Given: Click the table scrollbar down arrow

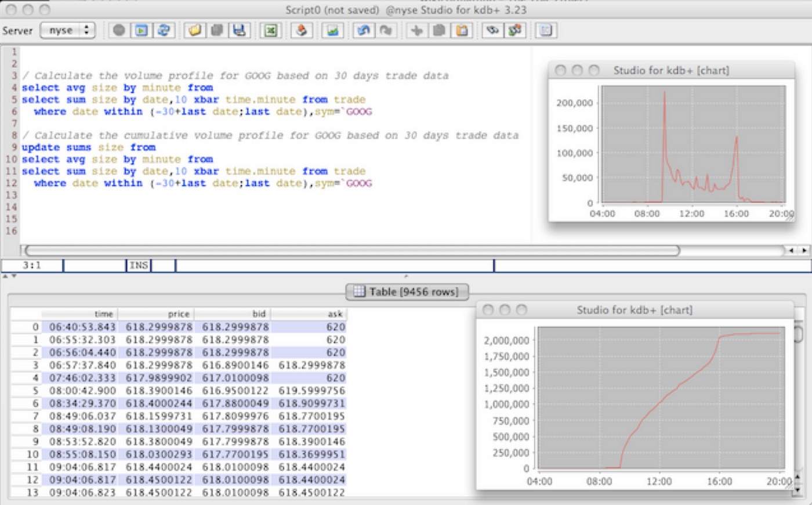Looking at the screenshot, I should coord(797,490).
